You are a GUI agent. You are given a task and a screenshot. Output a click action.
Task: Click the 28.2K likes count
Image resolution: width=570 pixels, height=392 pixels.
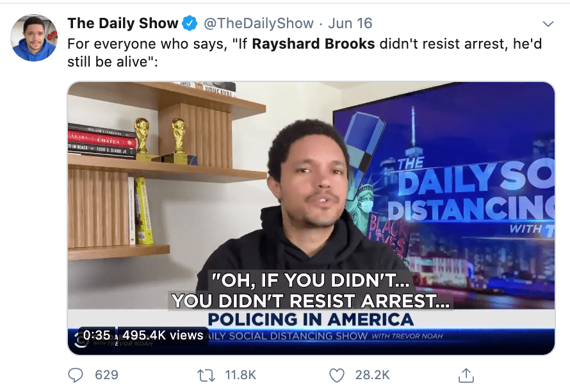[x=372, y=375]
